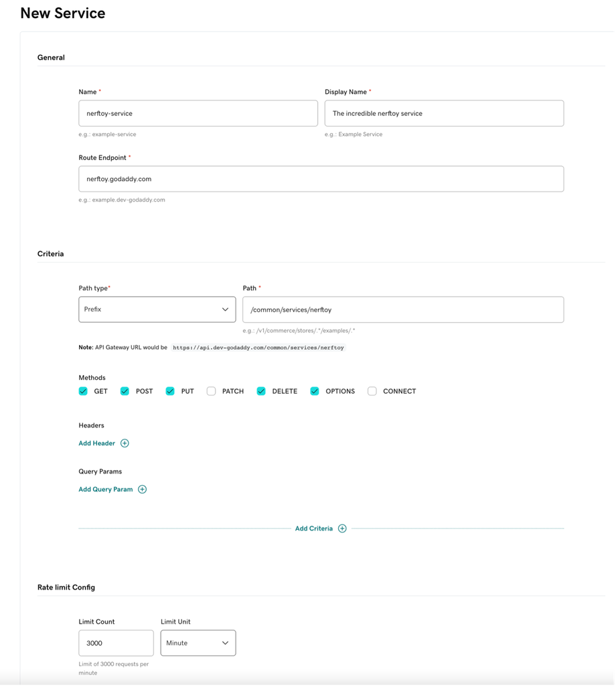Screen dimensions: 616x686
Task: Click the Add Query Param link
Action: (x=106, y=490)
